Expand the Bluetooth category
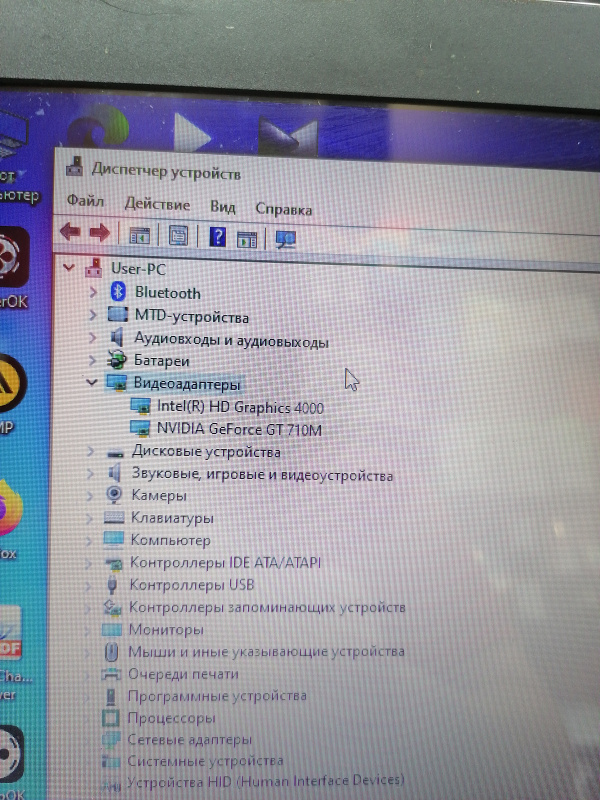Screen dimensions: 600x800 click(93, 292)
